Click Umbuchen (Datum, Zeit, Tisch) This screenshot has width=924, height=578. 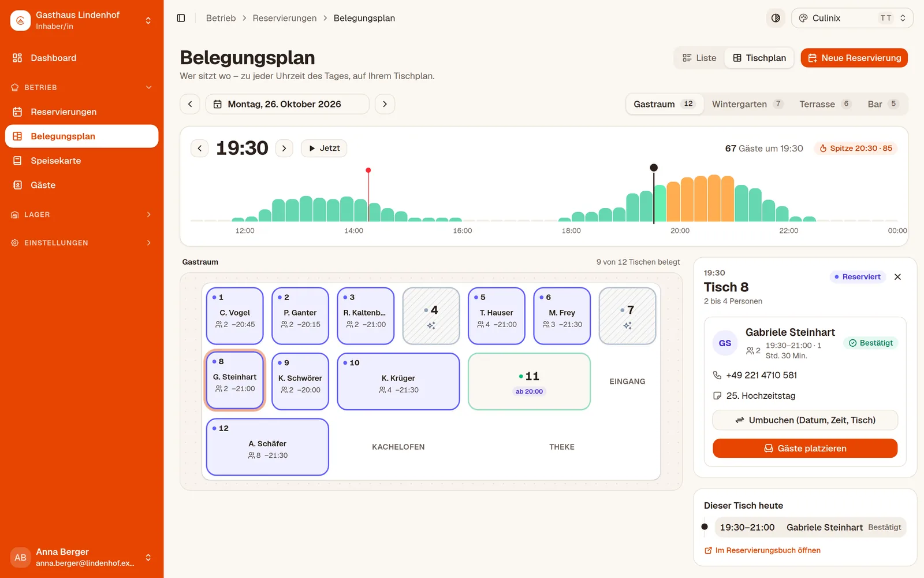coord(805,420)
